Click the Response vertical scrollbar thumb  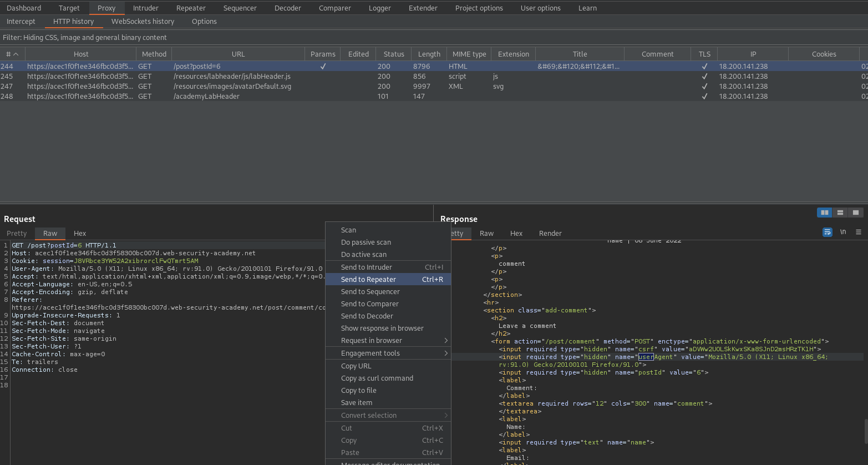tap(865, 431)
